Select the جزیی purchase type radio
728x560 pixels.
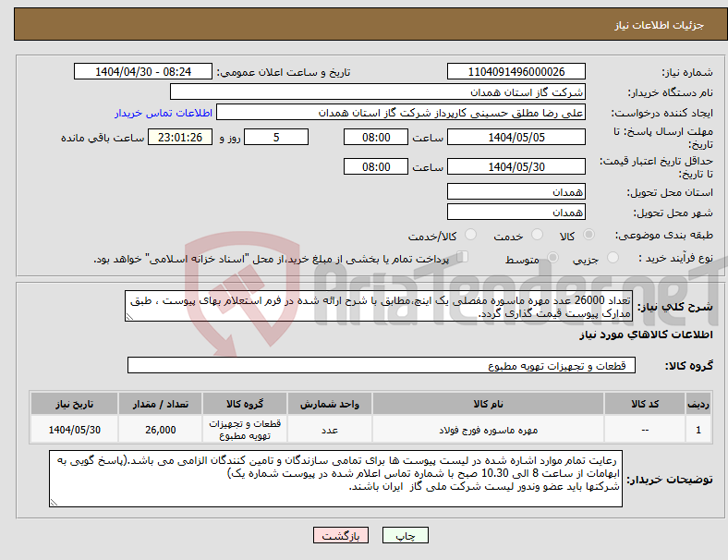pyautogui.click(x=613, y=257)
